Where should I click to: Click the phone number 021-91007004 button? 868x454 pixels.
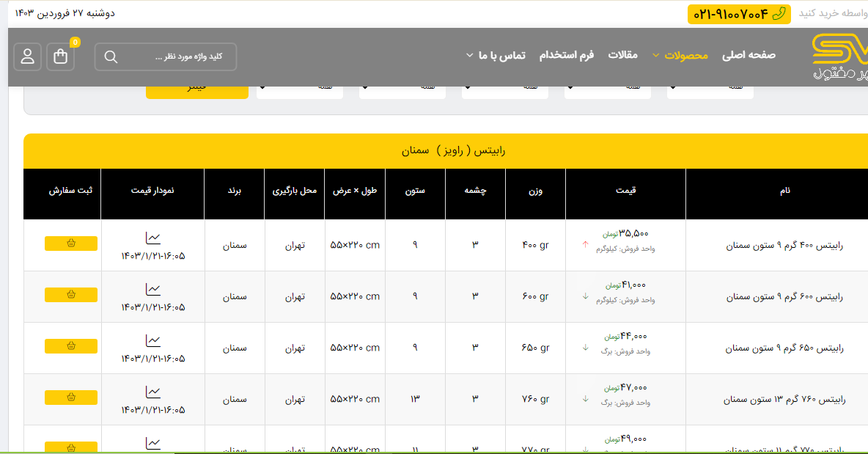pyautogui.click(x=739, y=14)
